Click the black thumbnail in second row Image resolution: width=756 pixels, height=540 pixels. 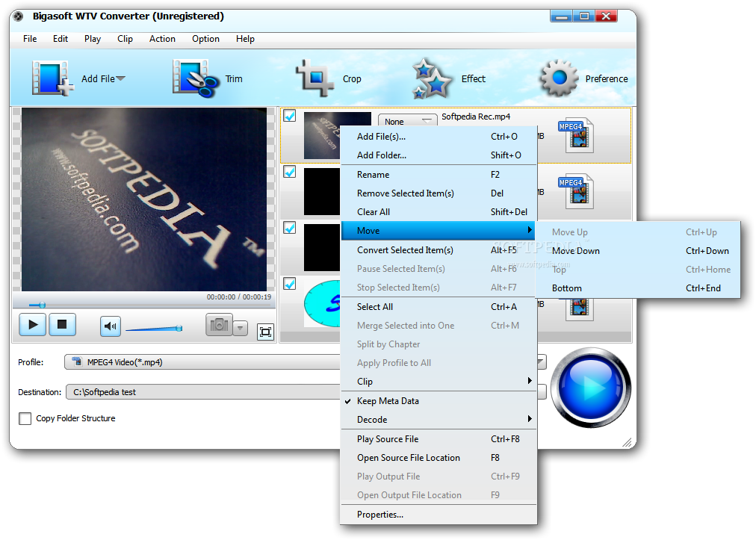click(x=322, y=191)
